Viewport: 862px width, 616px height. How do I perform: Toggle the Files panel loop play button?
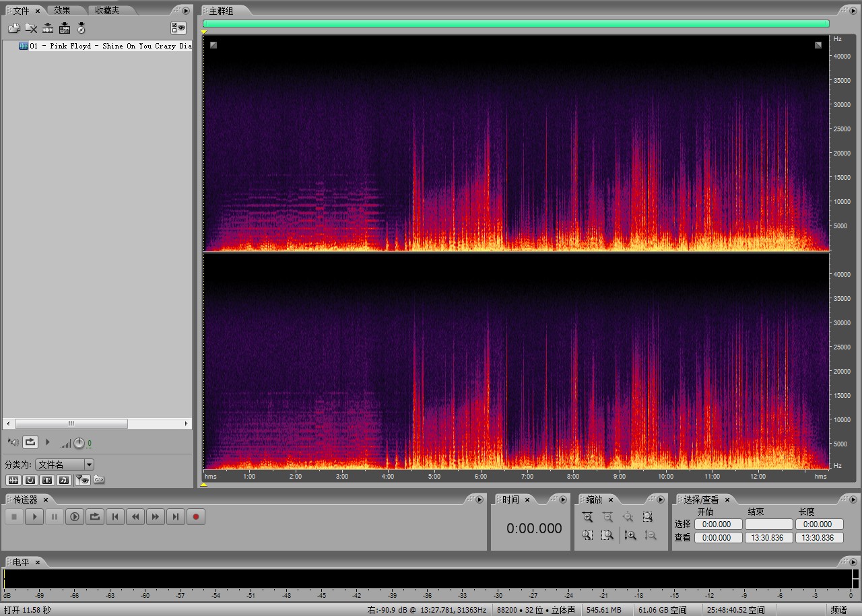[30, 442]
